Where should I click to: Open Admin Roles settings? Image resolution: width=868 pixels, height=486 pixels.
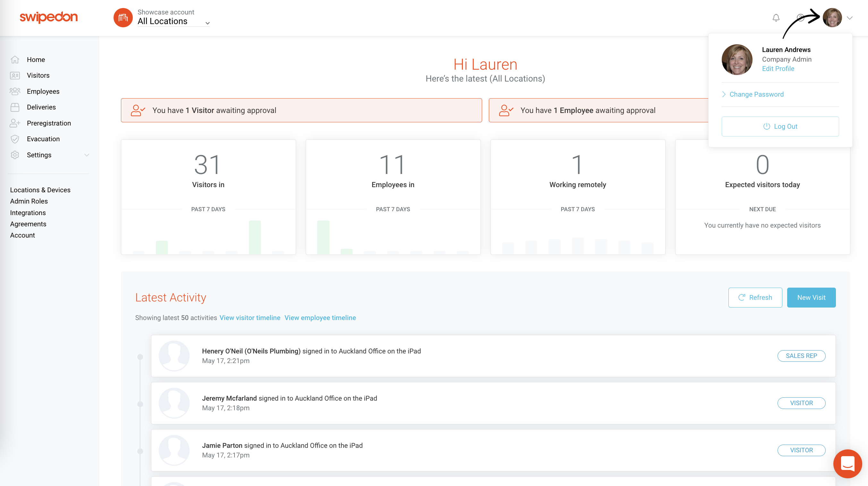(29, 201)
